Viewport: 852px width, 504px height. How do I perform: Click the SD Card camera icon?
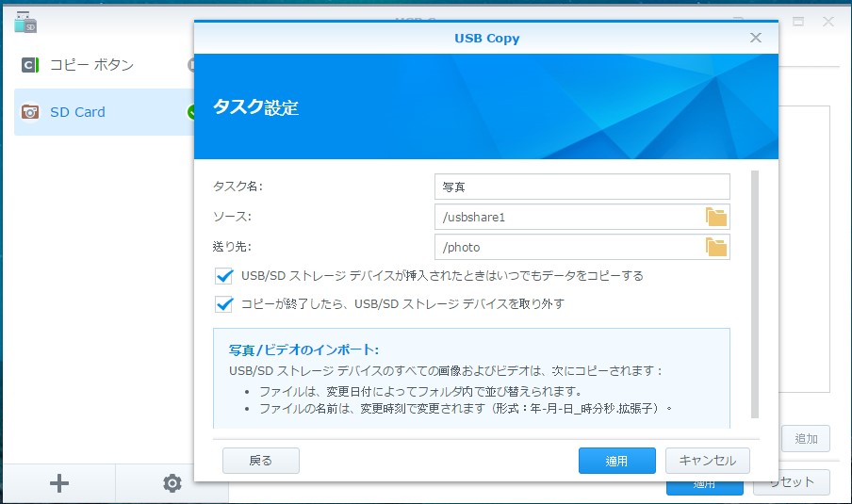30,112
